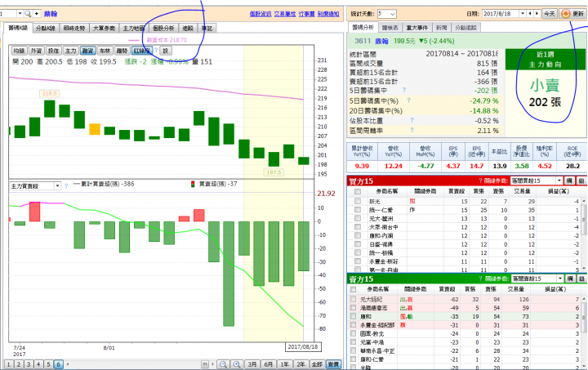Switch to the 主力地圖 tab
This screenshot has width=588, height=370.
(133, 28)
